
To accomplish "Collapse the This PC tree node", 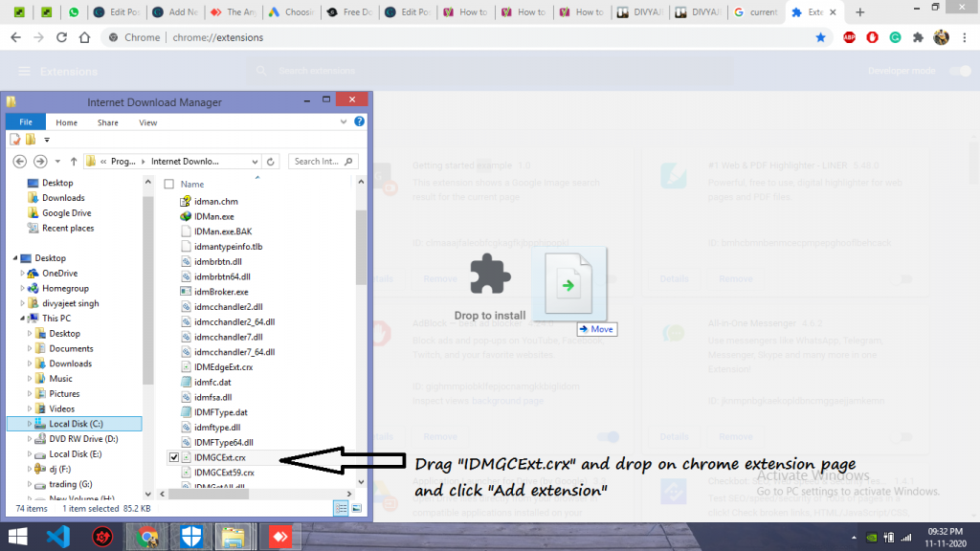I will point(23,318).
